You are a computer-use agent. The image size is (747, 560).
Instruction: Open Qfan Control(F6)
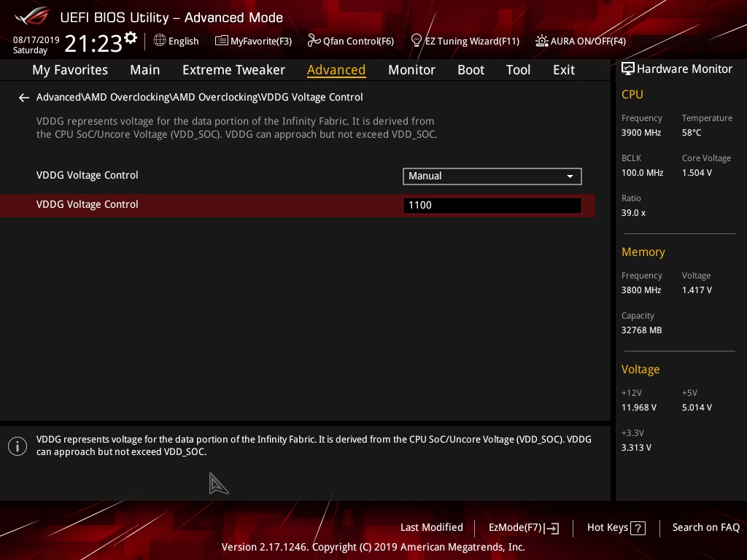coord(351,41)
